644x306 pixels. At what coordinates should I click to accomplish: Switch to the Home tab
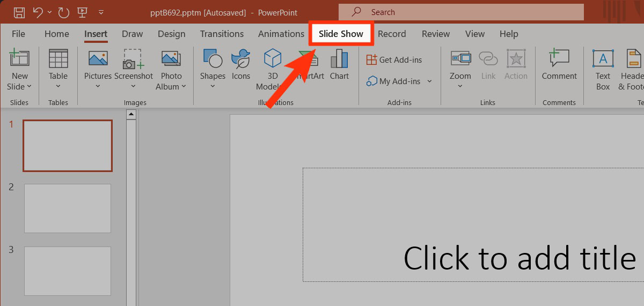click(x=57, y=34)
